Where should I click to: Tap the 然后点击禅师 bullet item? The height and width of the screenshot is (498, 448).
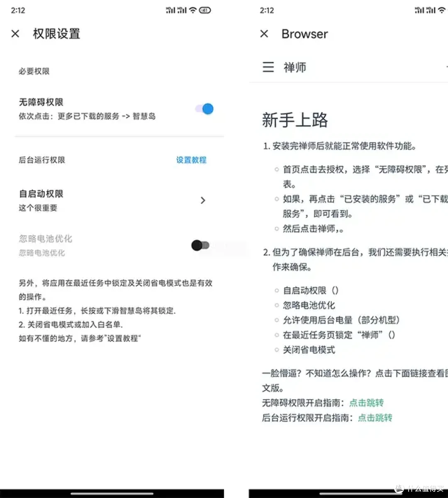pos(313,229)
